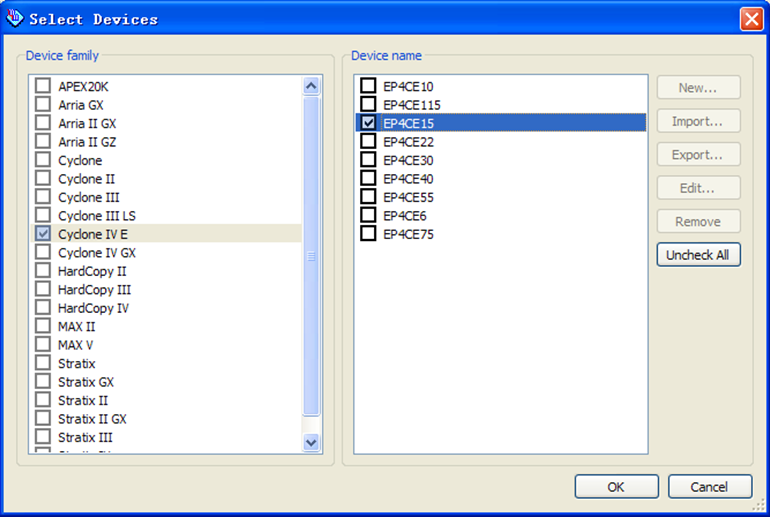Check the EP4CE6 device checkbox
This screenshot has height=517, width=770.
[x=368, y=215]
